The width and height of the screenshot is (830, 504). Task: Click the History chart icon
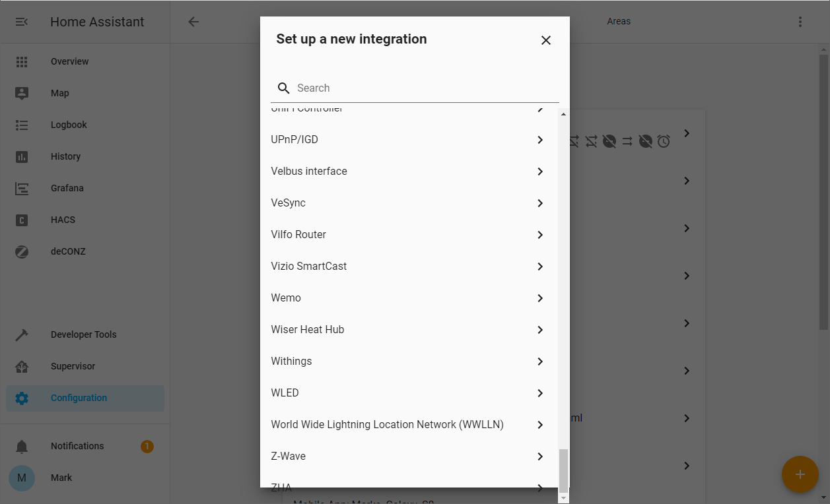[x=22, y=156]
